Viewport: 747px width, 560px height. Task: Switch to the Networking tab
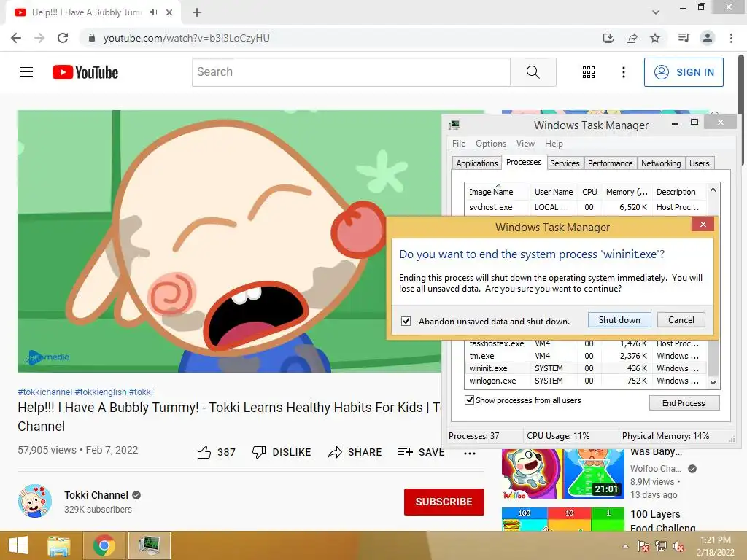tap(661, 163)
